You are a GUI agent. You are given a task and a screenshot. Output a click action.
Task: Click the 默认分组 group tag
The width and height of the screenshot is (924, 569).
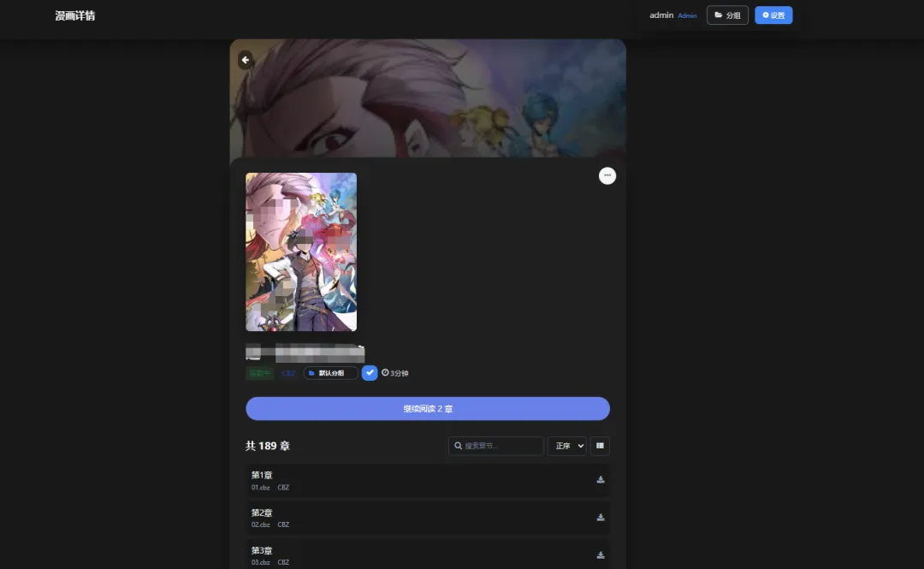click(330, 373)
